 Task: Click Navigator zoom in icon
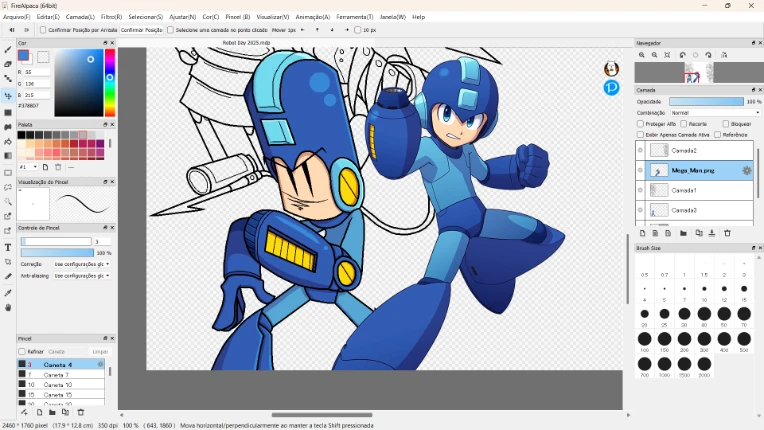[x=642, y=55]
